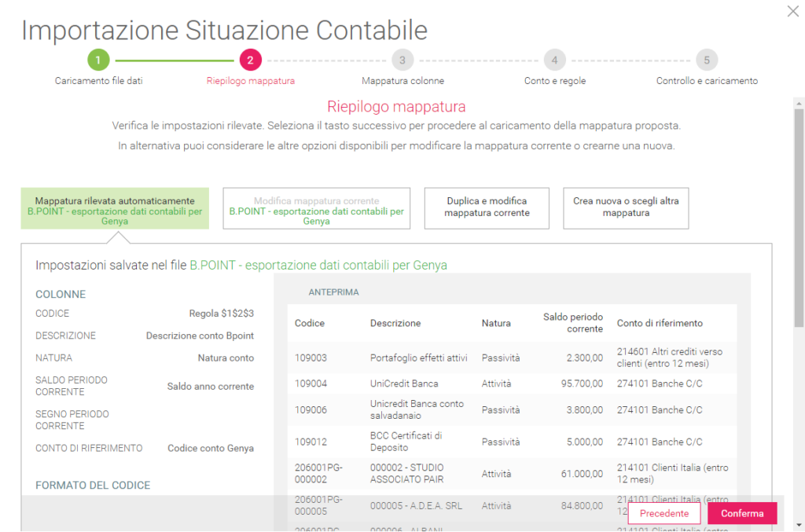Click the COLONNE section heading
Screen dimensions: 805x532
pyautogui.click(x=61, y=295)
